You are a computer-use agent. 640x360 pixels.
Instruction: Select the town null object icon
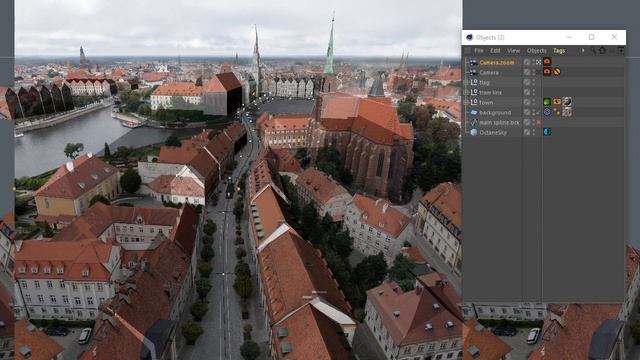474,102
